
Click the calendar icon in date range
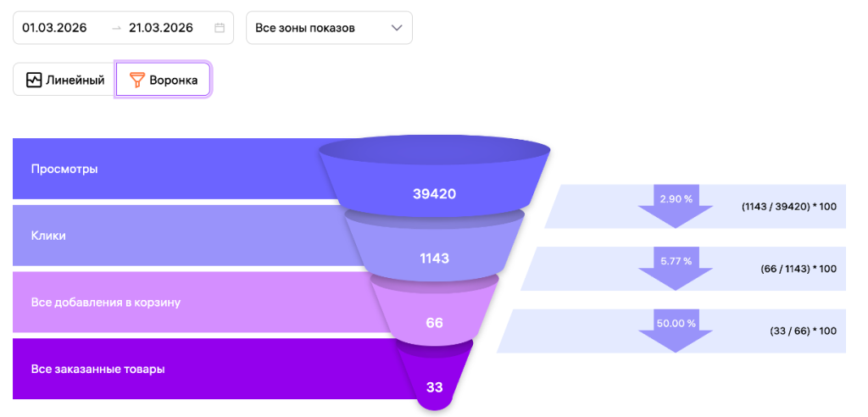[220, 28]
